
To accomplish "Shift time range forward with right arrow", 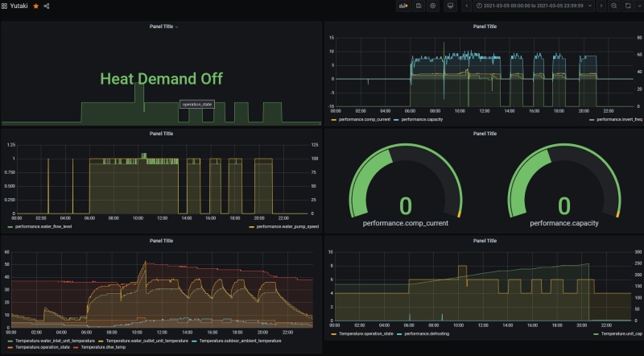I will click(601, 6).
